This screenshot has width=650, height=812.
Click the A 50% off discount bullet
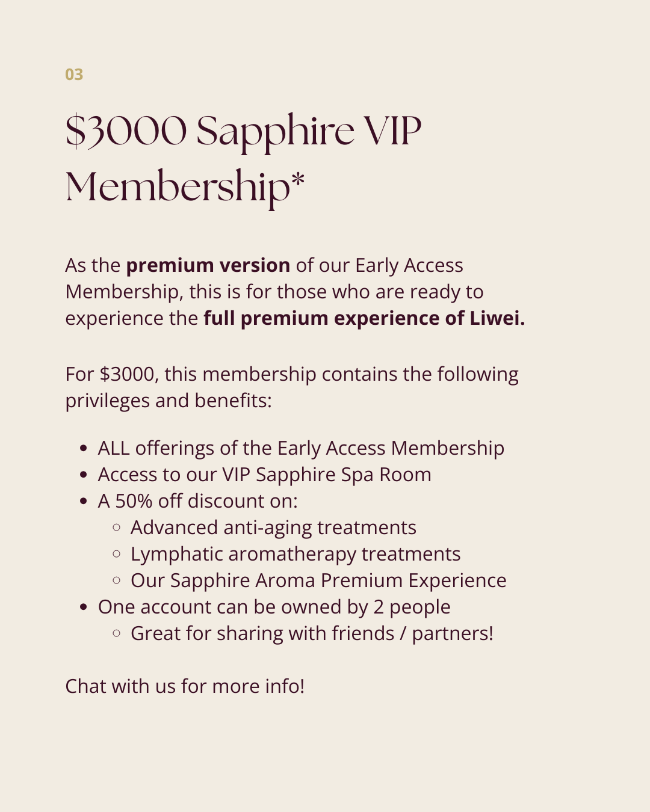click(x=198, y=501)
